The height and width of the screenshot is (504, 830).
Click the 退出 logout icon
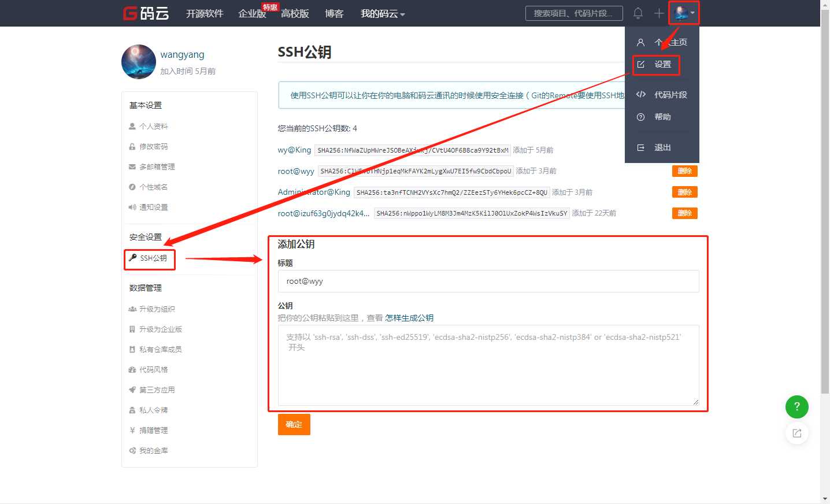(x=640, y=147)
